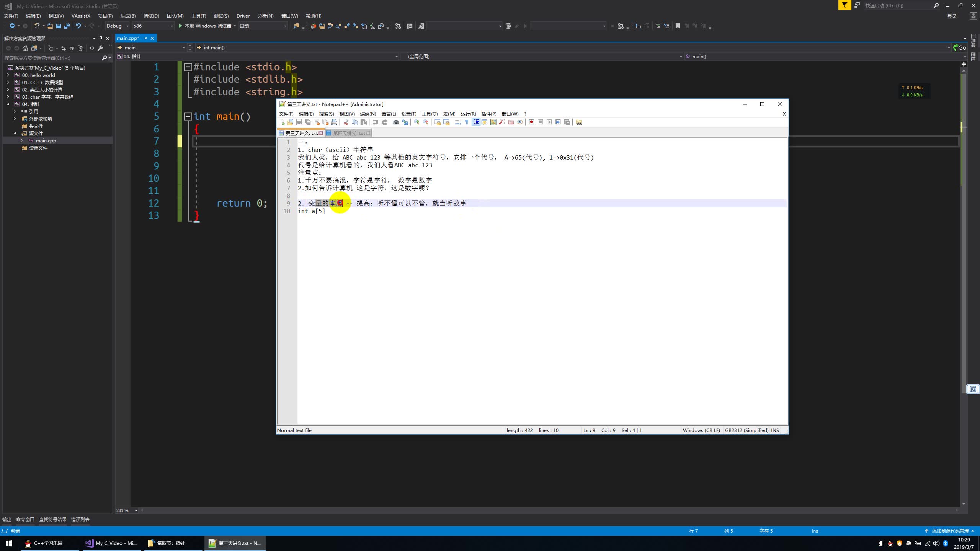The width and height of the screenshot is (980, 551).
Task: Expand the 00. hello world project
Action: pyautogui.click(x=8, y=75)
